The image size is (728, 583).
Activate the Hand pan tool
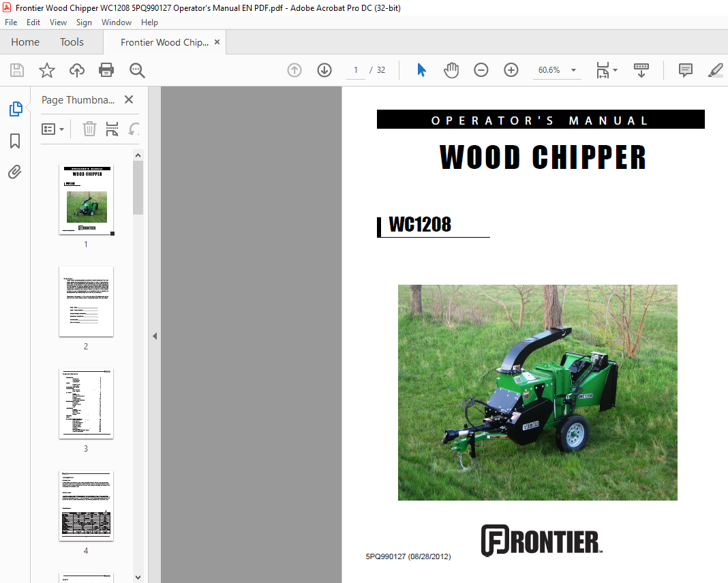pos(451,70)
